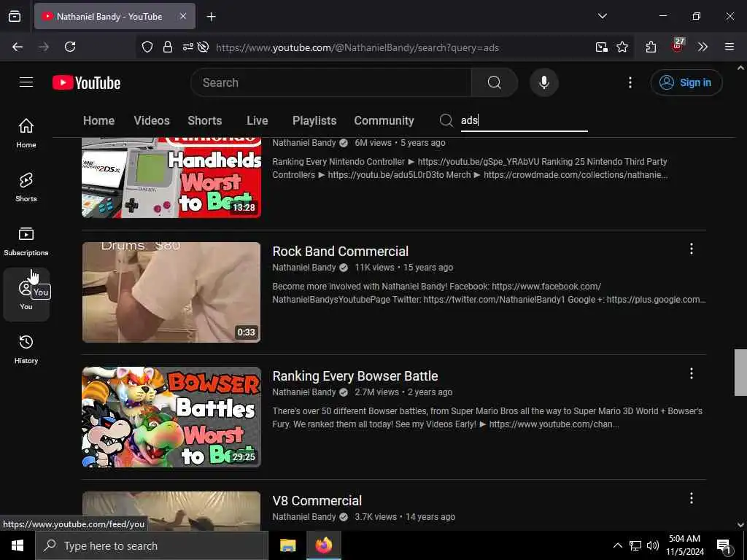Bookmark this page with the star
Image resolution: width=747 pixels, height=560 pixels.
622,47
